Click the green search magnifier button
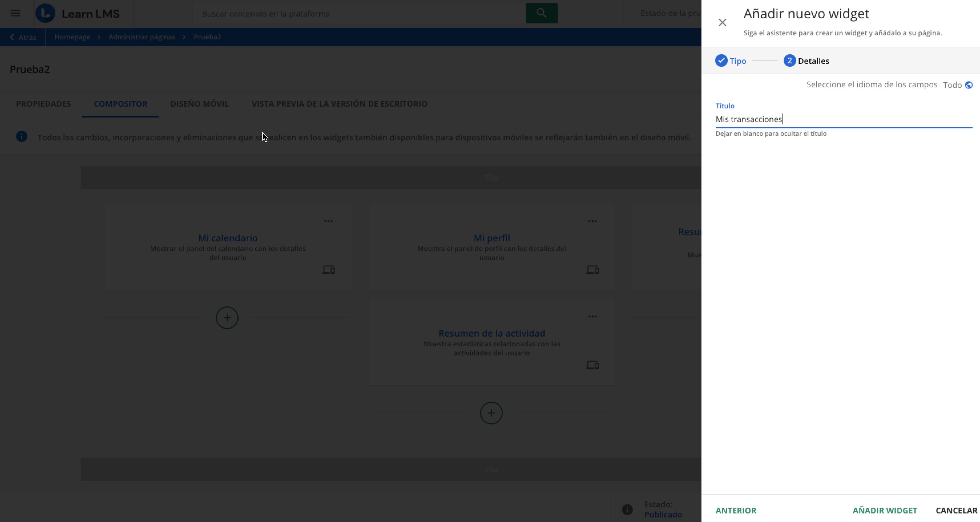Screen dimensions: 980x522 coord(541,13)
